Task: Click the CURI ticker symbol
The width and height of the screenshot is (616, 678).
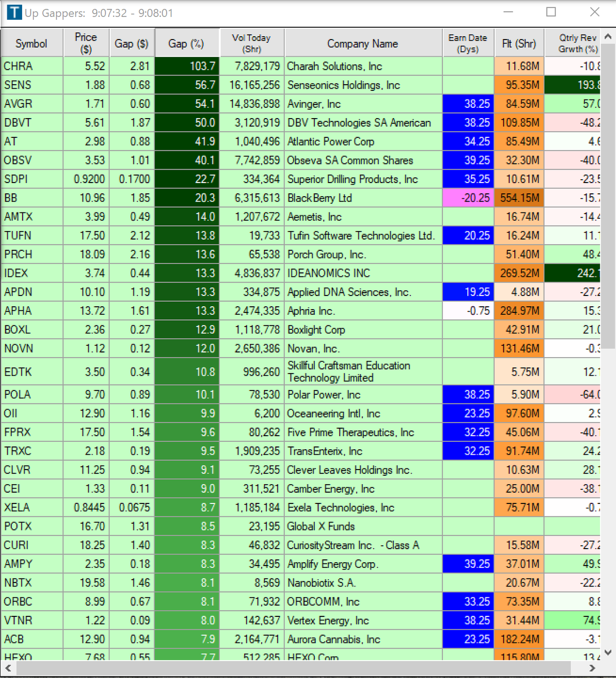Action: point(16,545)
